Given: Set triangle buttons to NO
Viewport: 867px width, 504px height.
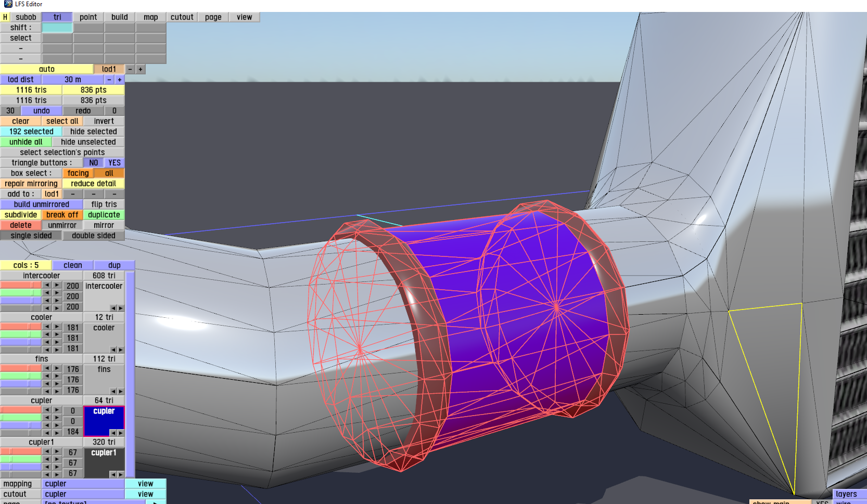Looking at the screenshot, I should coord(94,163).
